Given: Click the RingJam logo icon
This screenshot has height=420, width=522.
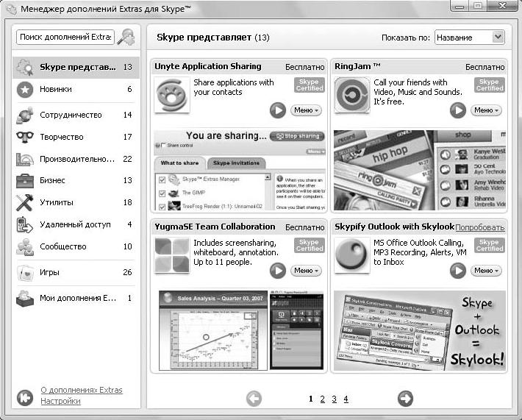Looking at the screenshot, I should 352,95.
